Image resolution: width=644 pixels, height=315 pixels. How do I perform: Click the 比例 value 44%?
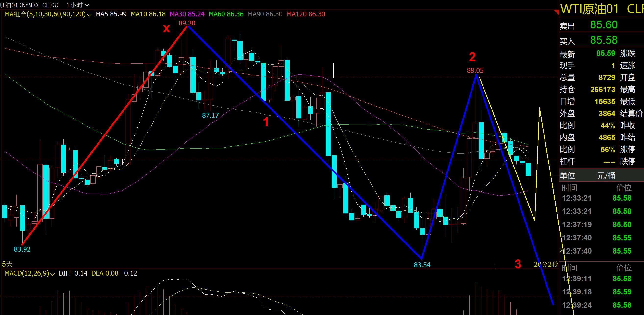coord(608,126)
